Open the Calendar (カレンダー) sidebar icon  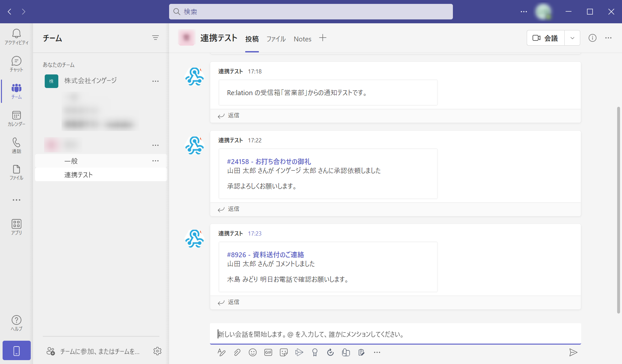17,118
